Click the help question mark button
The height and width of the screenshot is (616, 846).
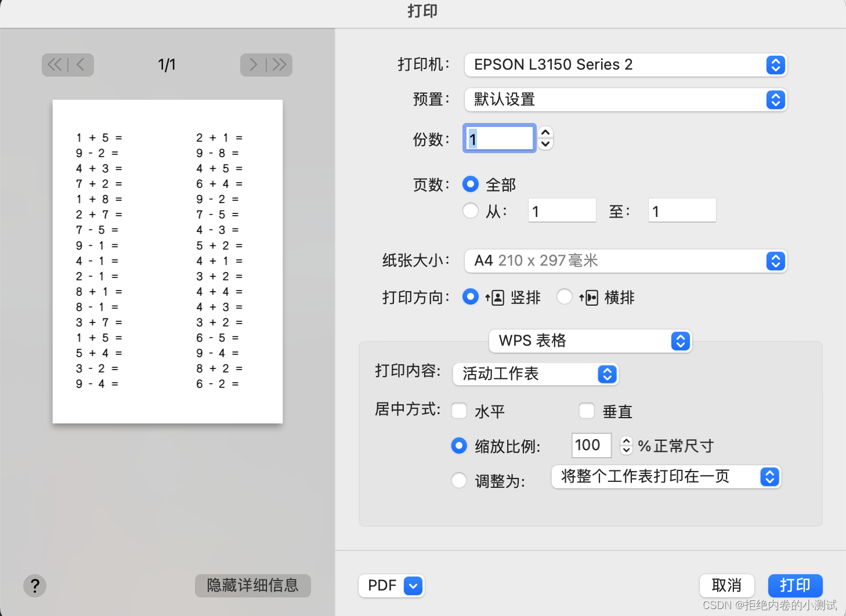coord(35,585)
